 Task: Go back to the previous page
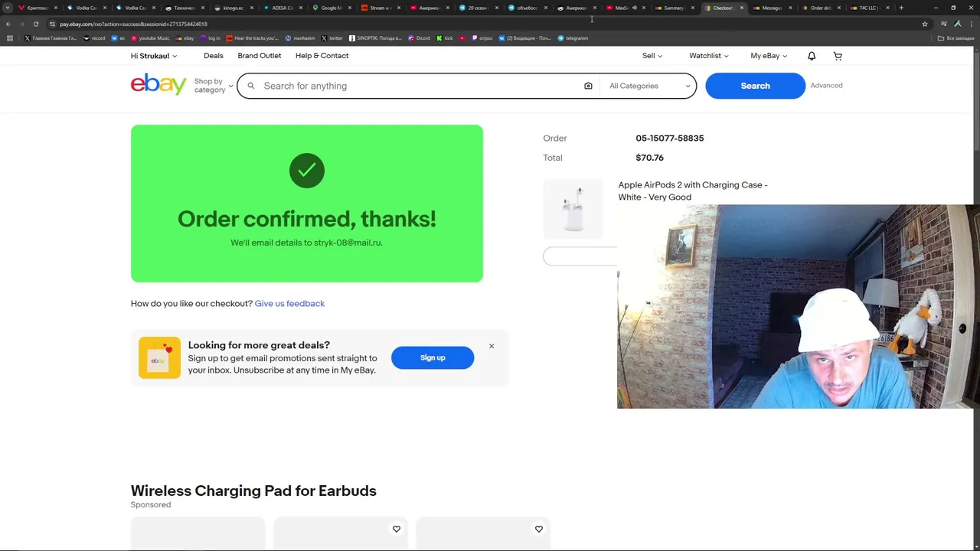pos(8,24)
